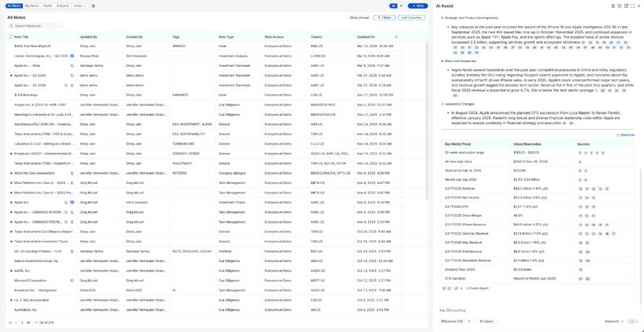The width and height of the screenshot is (644, 332).
Task: Click the search magnifier icon in Search Keywords
Action: coord(11,26)
